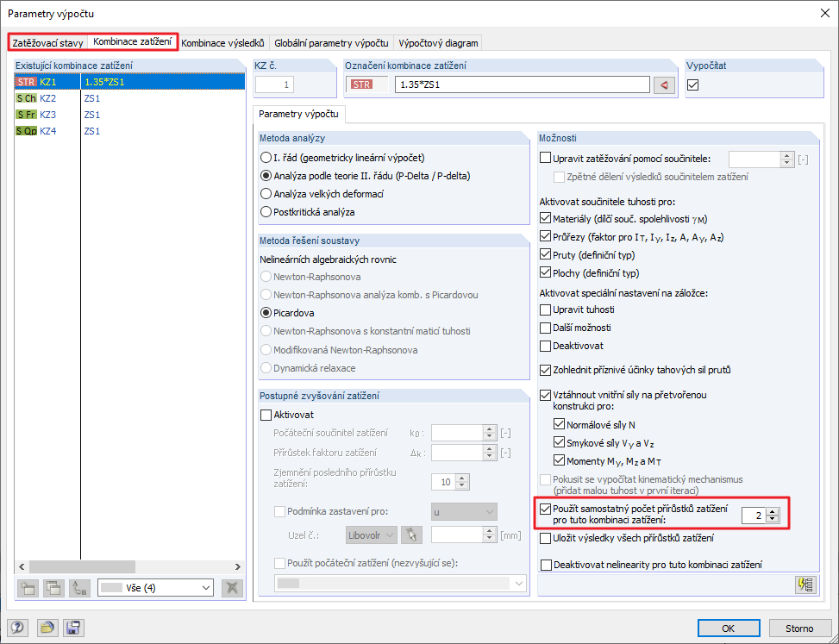
Task: Toggle the Vypočítat checkbox
Action: coord(693,84)
